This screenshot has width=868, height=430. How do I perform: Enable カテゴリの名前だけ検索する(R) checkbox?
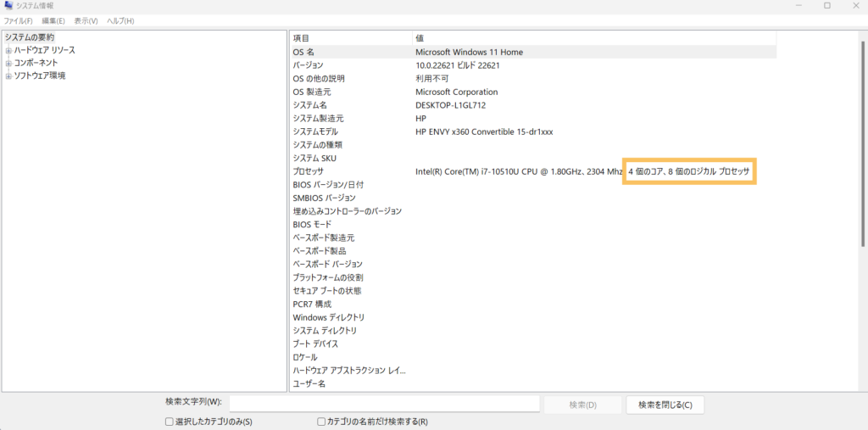321,422
